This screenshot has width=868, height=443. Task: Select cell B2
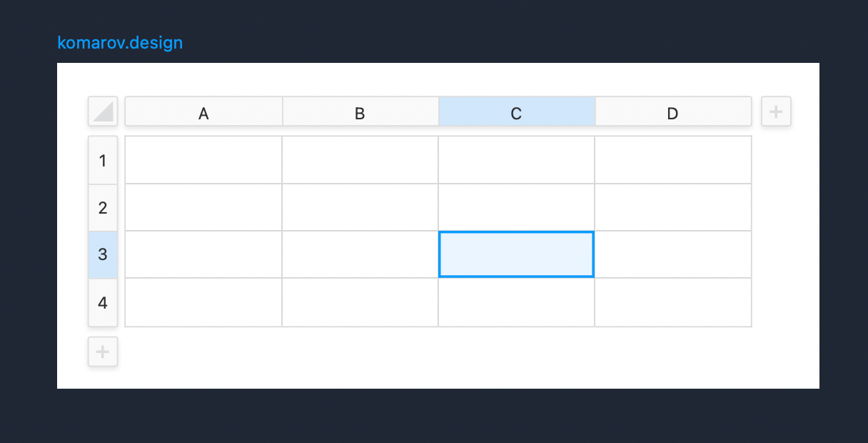point(360,207)
